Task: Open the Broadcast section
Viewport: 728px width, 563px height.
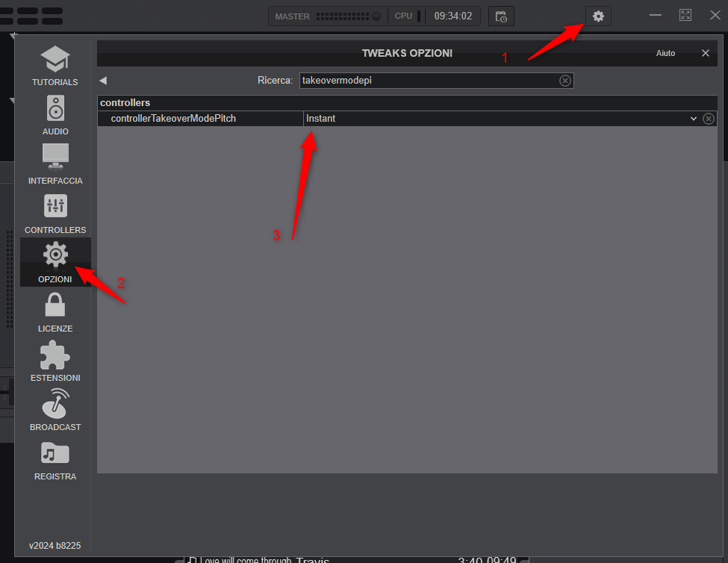Action: pos(55,411)
